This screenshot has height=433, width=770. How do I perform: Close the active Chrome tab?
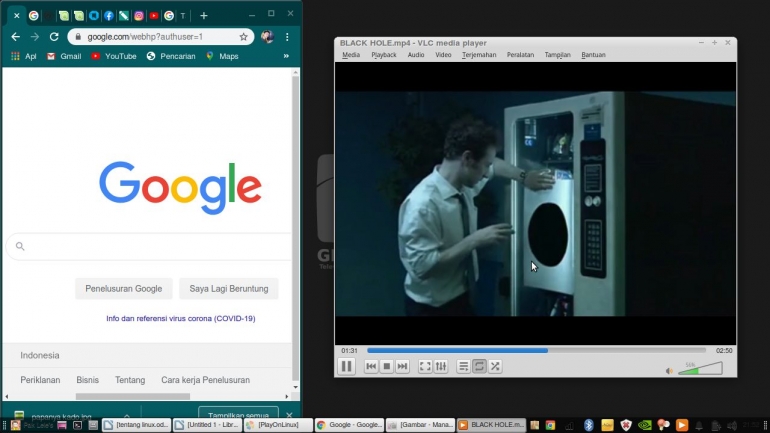[17, 16]
